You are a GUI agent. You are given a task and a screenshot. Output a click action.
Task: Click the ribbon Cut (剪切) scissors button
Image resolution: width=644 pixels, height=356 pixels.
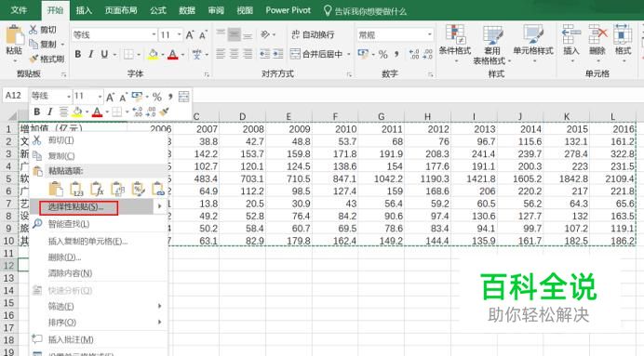point(43,30)
